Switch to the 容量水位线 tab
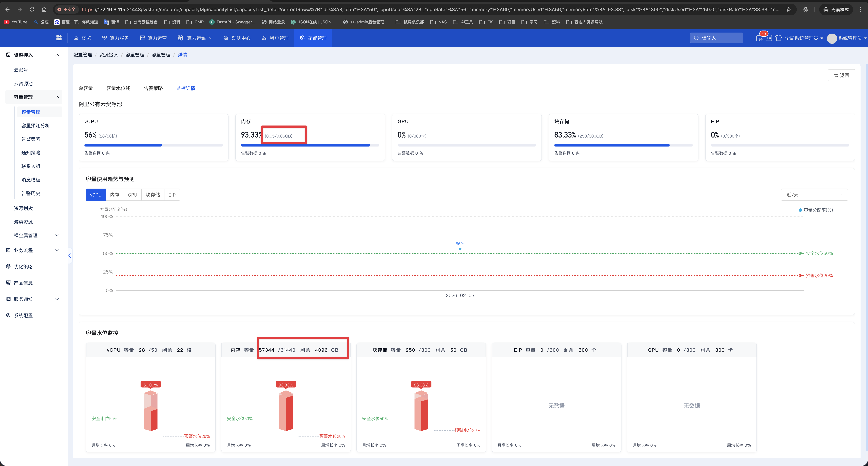The image size is (868, 466). click(118, 88)
